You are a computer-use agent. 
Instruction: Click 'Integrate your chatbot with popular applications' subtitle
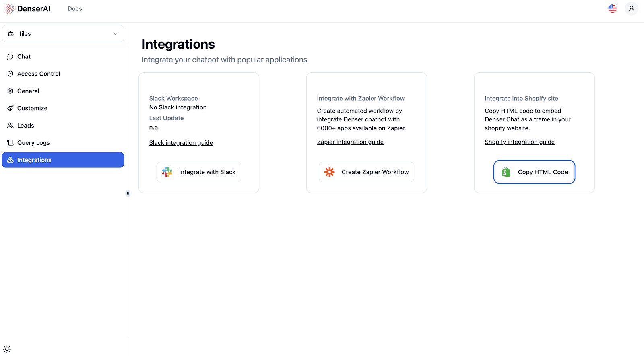pyautogui.click(x=224, y=60)
